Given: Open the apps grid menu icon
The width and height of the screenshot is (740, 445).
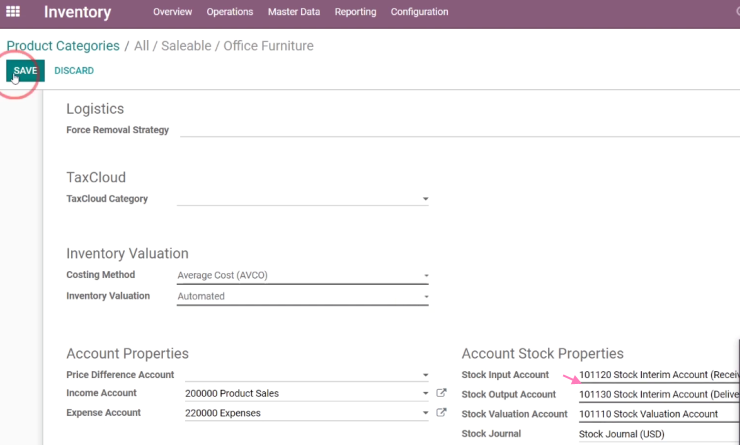Looking at the screenshot, I should click(13, 11).
